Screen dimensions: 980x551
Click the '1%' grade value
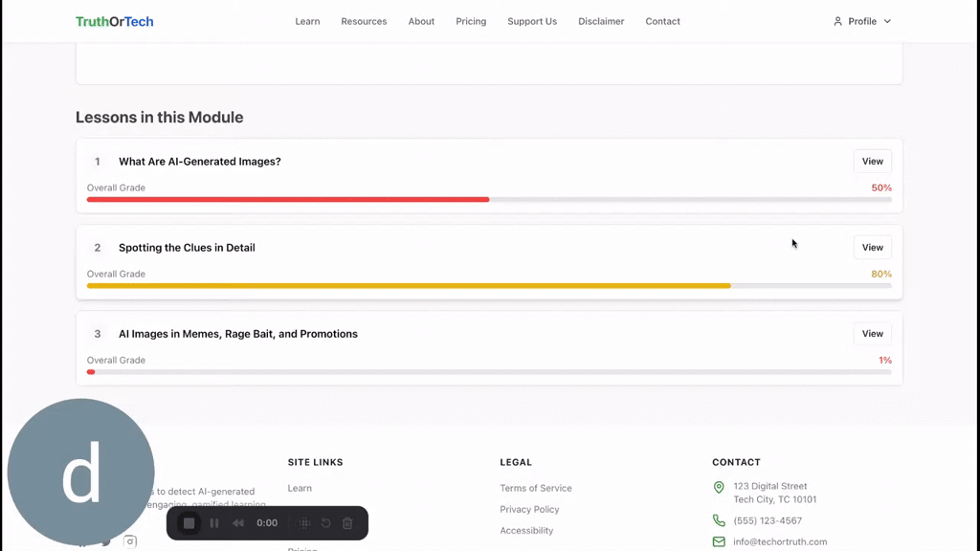pyautogui.click(x=885, y=360)
